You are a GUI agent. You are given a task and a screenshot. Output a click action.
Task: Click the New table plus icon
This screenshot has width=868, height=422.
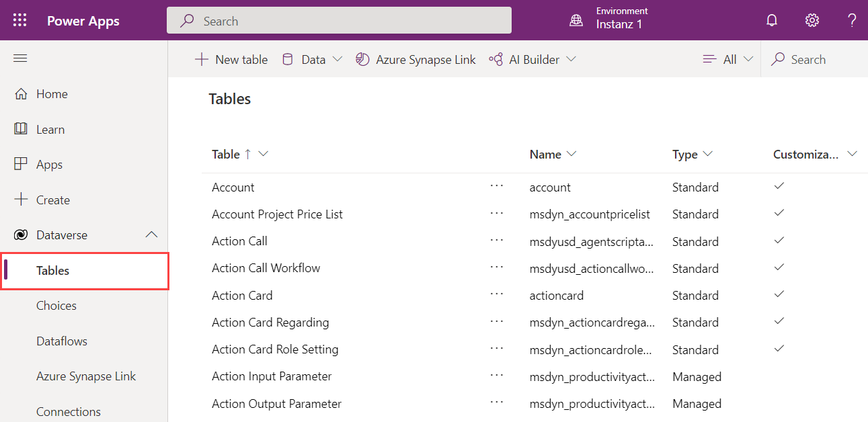tap(201, 59)
